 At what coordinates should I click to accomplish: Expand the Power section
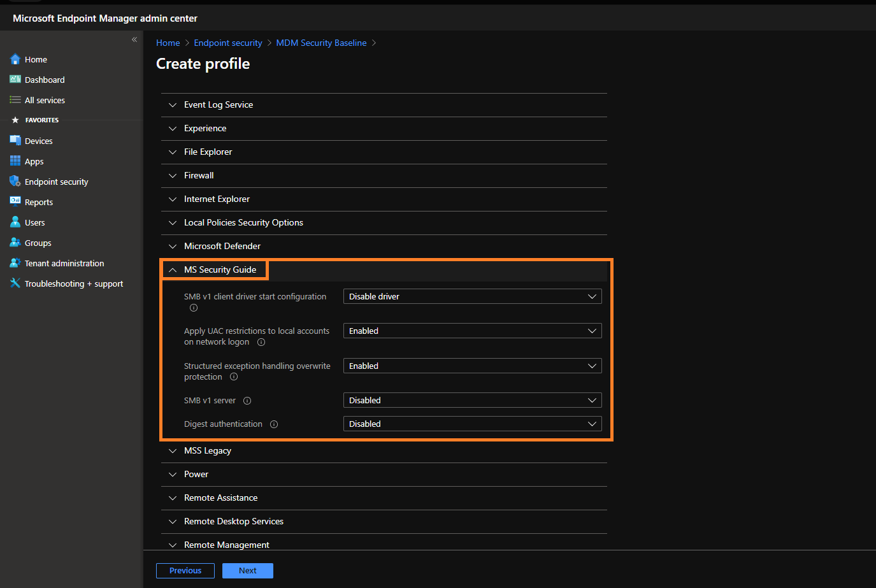[384, 474]
